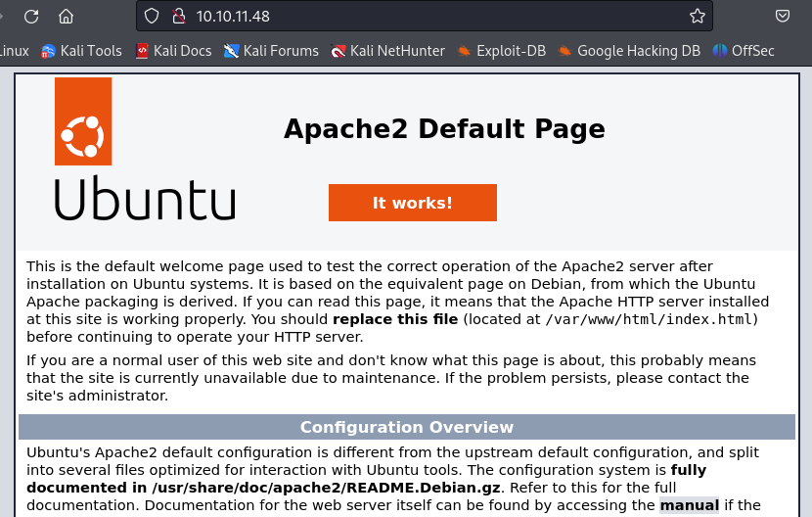This screenshot has height=517, width=812.
Task: Open the Kali Tools bookmark
Action: pos(81,51)
